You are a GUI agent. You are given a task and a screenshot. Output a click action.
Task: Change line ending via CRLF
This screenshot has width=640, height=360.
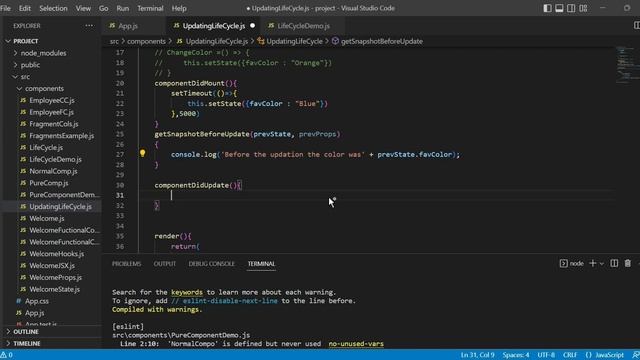click(570, 355)
